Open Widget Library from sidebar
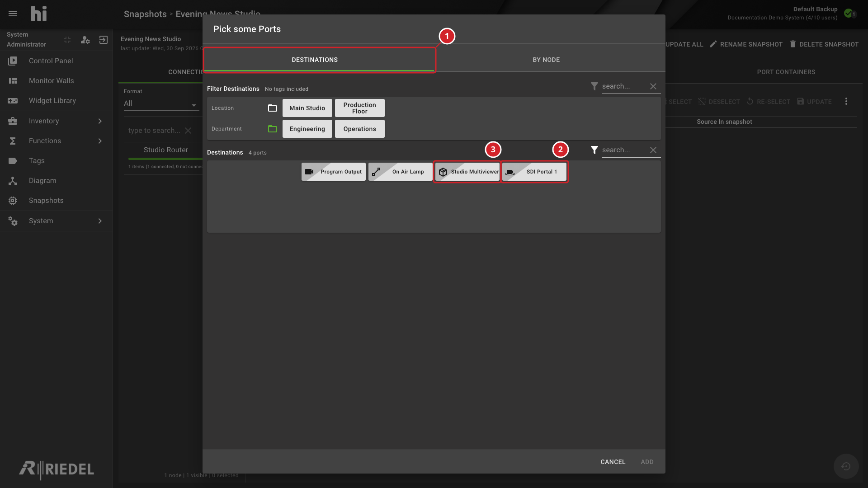The height and width of the screenshot is (488, 868). pos(57,101)
